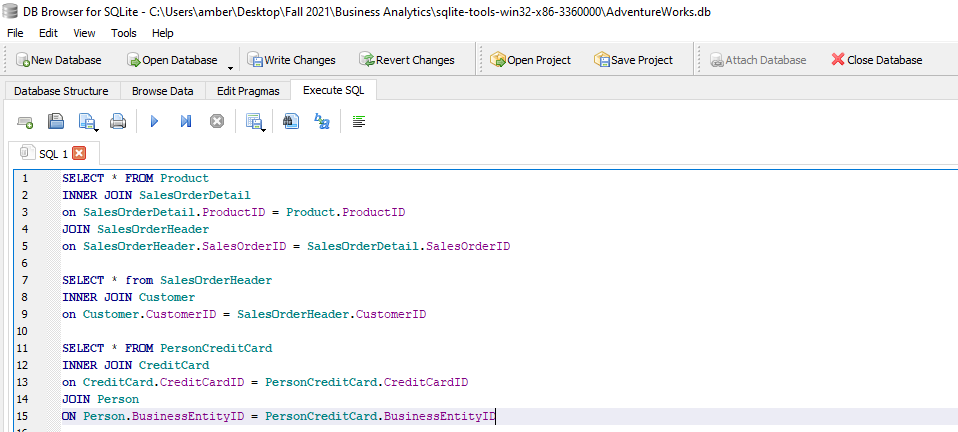Stop execution icon
The height and width of the screenshot is (432, 958).
(217, 122)
